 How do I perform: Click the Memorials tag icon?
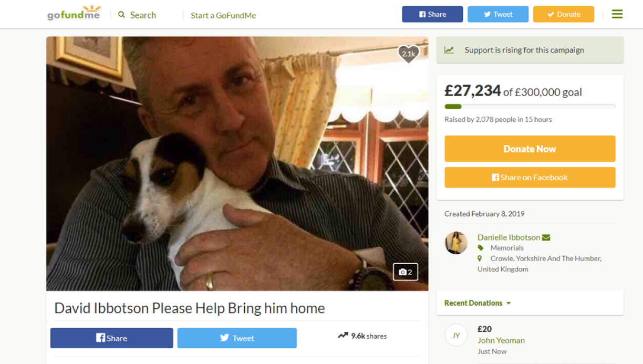(x=480, y=248)
